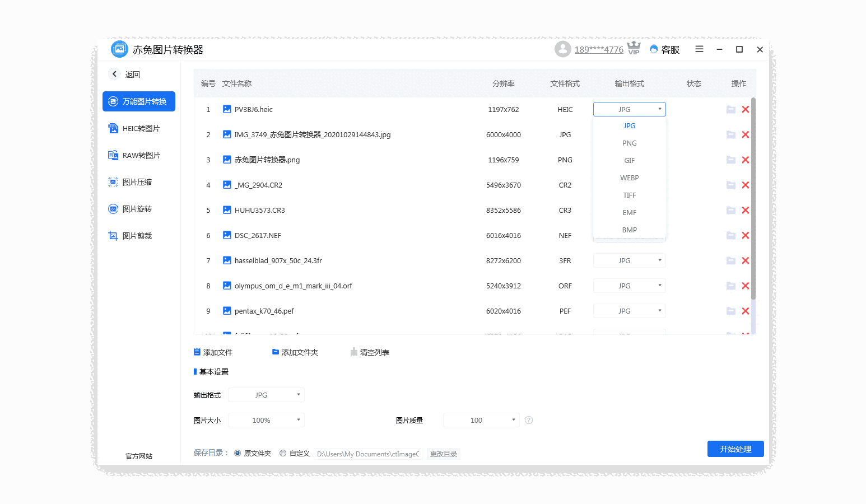Select PNG from the open format dropdown

tap(629, 143)
